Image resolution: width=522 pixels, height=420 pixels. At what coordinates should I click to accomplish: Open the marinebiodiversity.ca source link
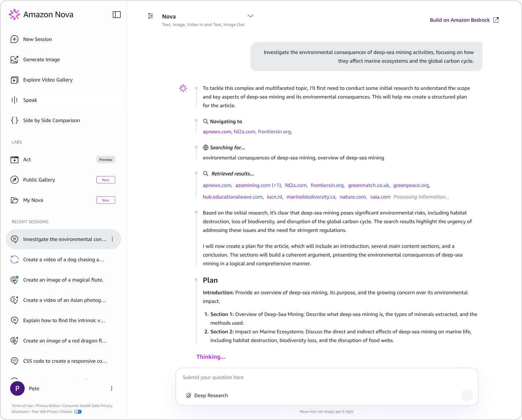(x=311, y=197)
